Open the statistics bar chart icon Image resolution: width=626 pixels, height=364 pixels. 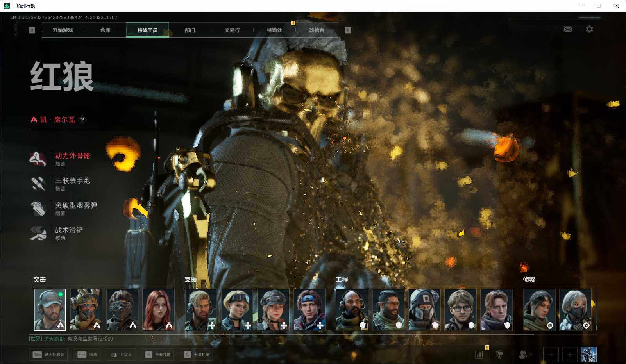(479, 355)
